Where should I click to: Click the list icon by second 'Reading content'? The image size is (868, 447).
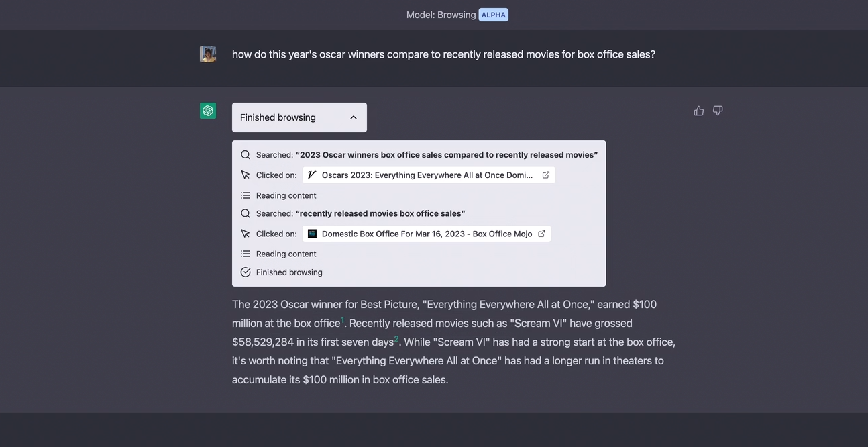click(x=246, y=254)
